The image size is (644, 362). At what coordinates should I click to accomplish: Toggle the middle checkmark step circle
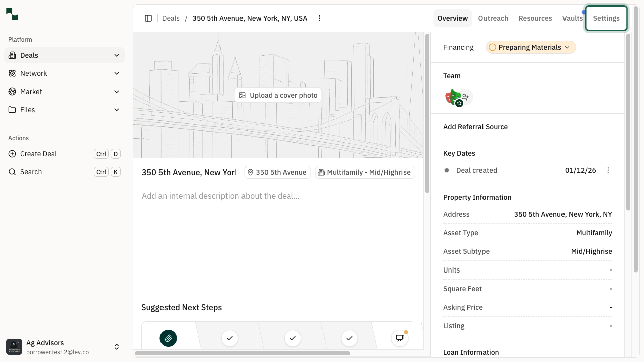(292, 338)
